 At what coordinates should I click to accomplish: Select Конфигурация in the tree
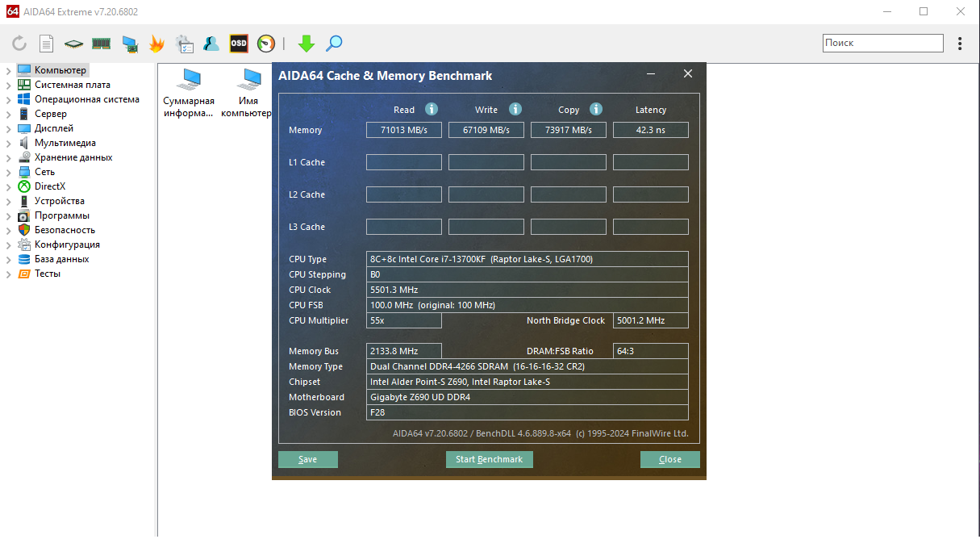tap(67, 244)
